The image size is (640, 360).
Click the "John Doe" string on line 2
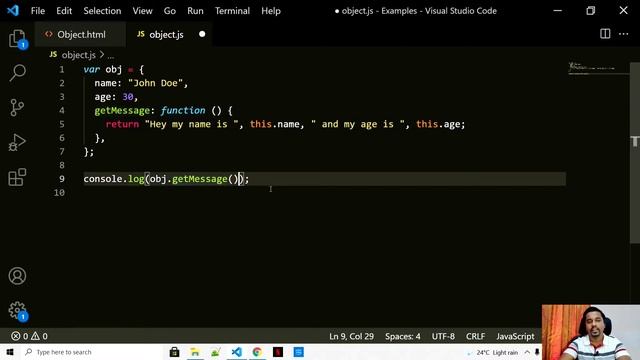(x=156, y=83)
